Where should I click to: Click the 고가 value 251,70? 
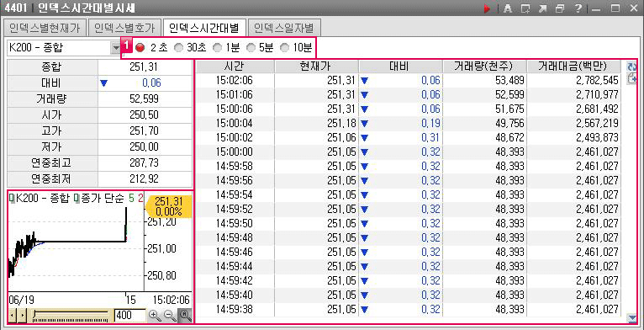[x=145, y=131]
